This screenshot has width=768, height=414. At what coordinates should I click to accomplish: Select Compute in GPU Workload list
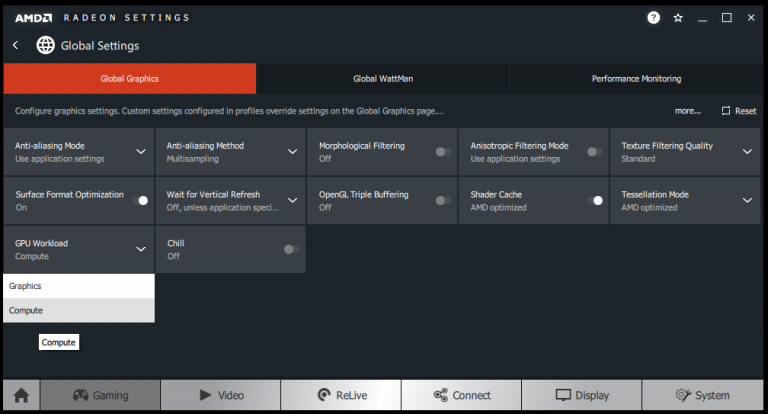tap(79, 310)
